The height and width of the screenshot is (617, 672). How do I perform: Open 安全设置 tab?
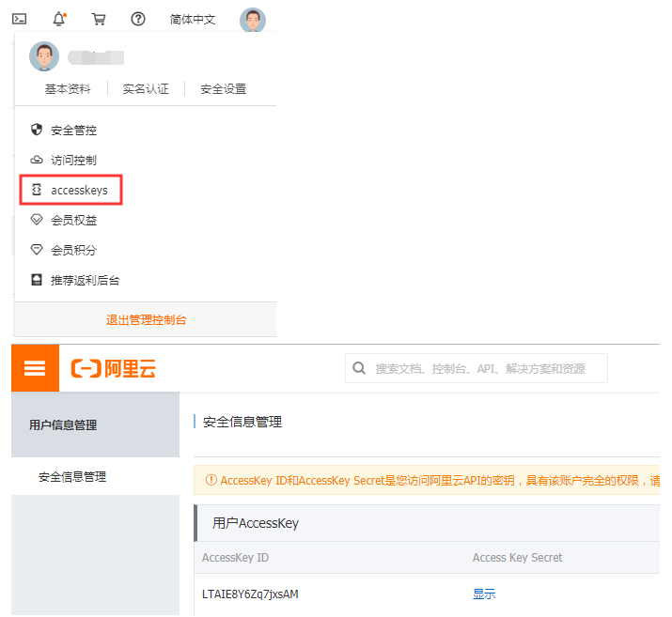[224, 89]
